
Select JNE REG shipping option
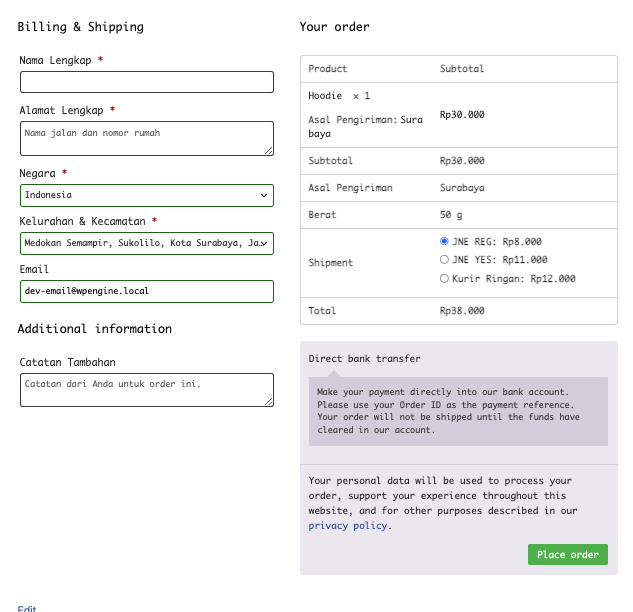point(444,241)
